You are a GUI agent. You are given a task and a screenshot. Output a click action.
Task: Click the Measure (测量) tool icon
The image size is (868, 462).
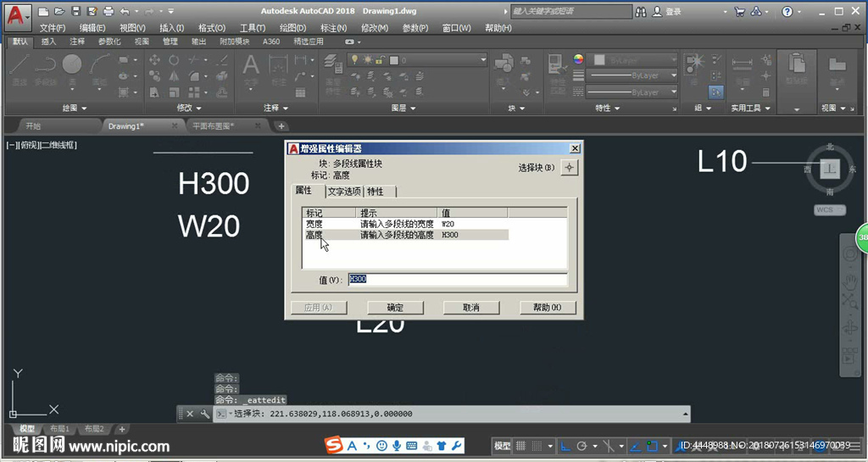742,70
